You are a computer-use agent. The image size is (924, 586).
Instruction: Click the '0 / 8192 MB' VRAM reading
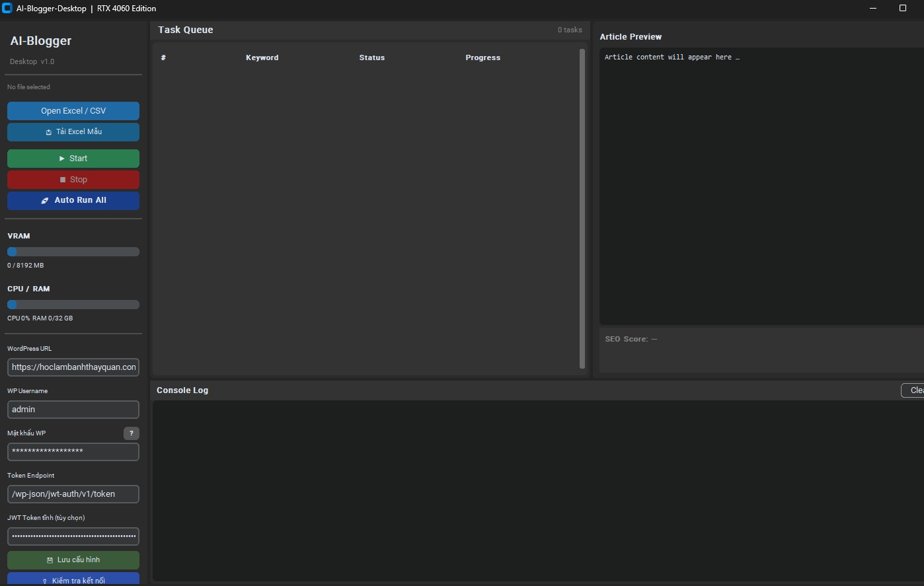(26, 266)
